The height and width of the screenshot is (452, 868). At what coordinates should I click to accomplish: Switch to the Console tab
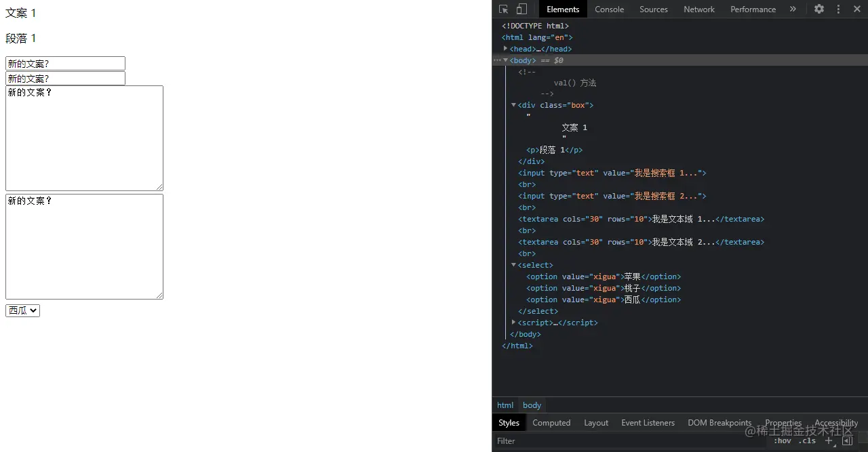[x=609, y=9]
